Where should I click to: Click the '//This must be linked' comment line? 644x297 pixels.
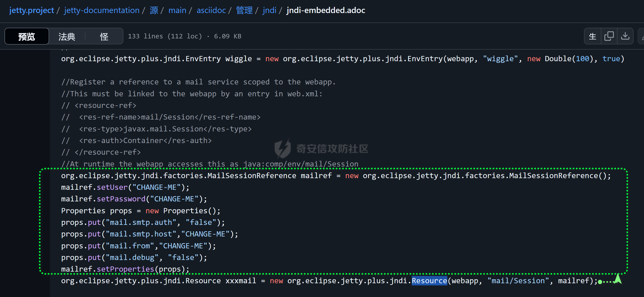point(192,94)
